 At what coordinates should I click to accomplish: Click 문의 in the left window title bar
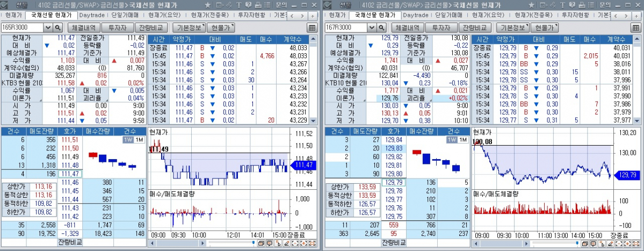click(281, 5)
